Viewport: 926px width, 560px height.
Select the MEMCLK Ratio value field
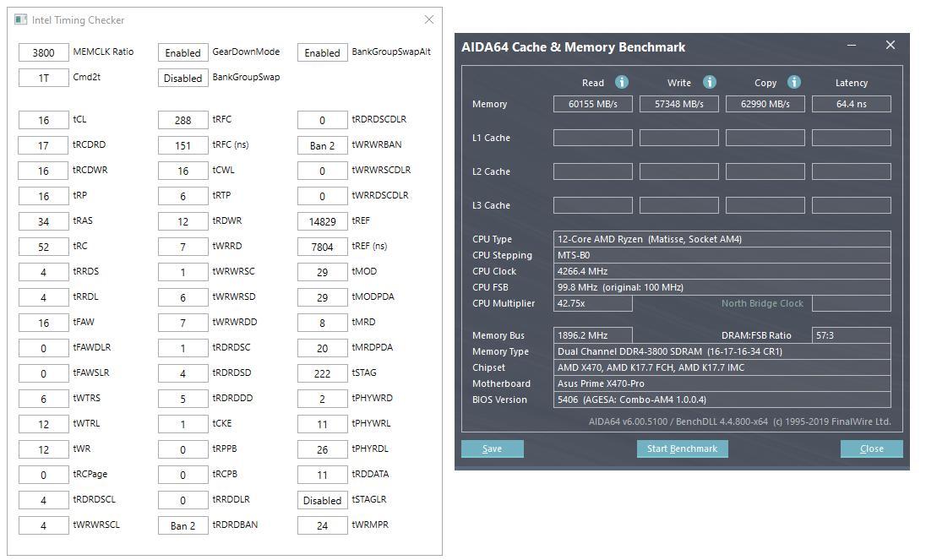(x=43, y=52)
